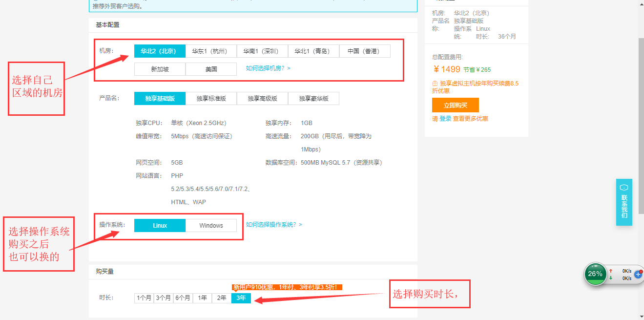Image resolution: width=644 pixels, height=320 pixels.
Task: Select the 独享高级版 product option
Action: point(262,99)
